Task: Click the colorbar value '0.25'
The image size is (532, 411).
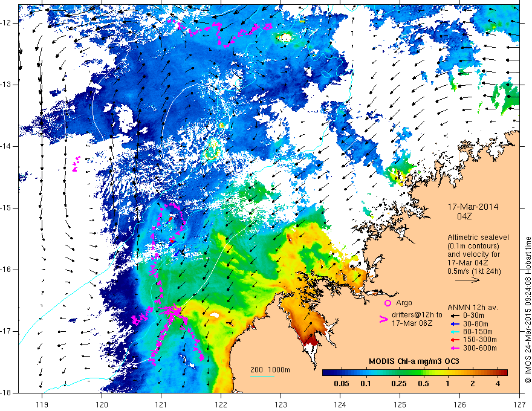Action: (x=398, y=384)
